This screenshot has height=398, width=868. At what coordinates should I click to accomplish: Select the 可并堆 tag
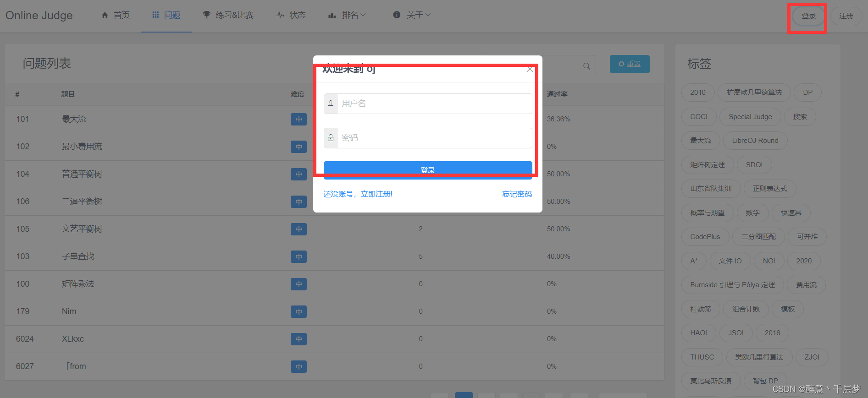coord(807,237)
